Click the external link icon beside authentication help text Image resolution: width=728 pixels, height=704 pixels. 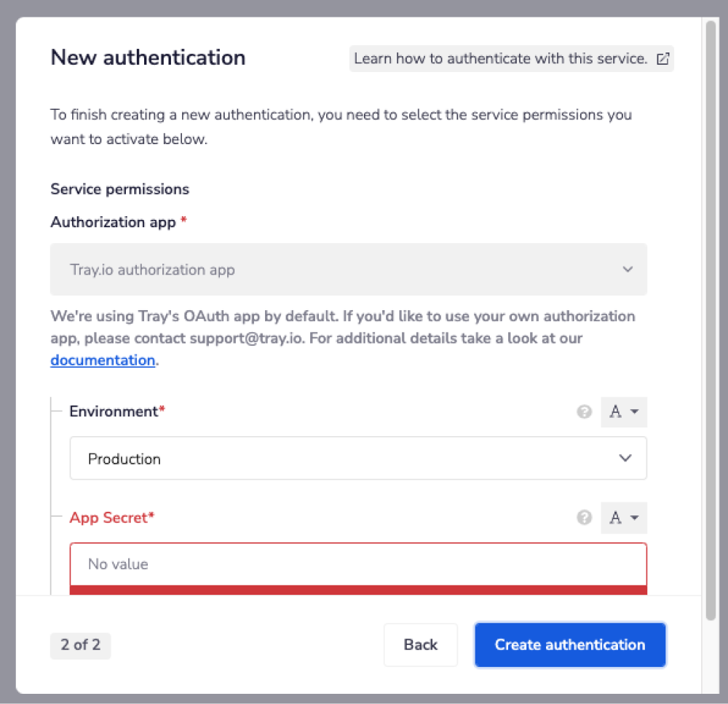[x=663, y=58]
